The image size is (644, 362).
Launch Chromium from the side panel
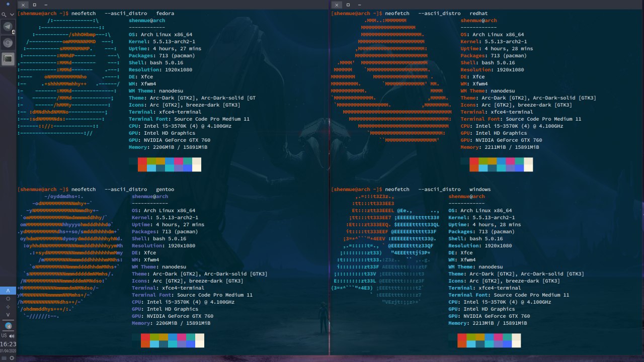click(8, 43)
